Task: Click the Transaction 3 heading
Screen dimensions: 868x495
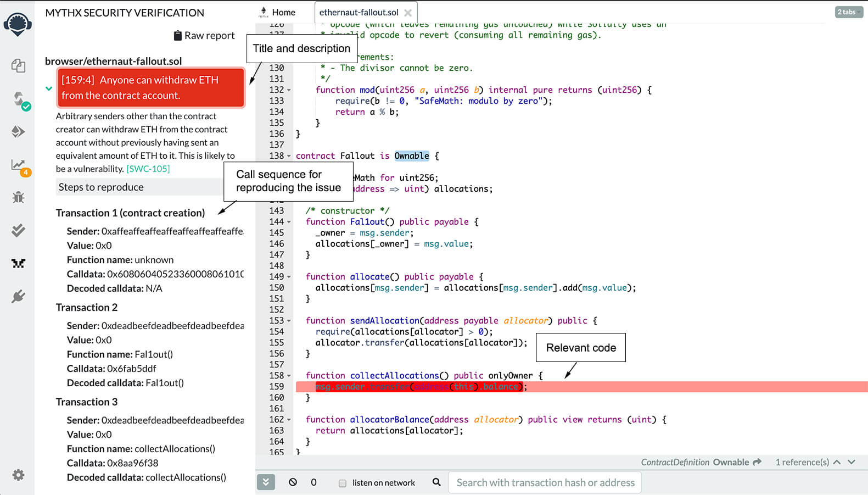Action: [x=87, y=402]
